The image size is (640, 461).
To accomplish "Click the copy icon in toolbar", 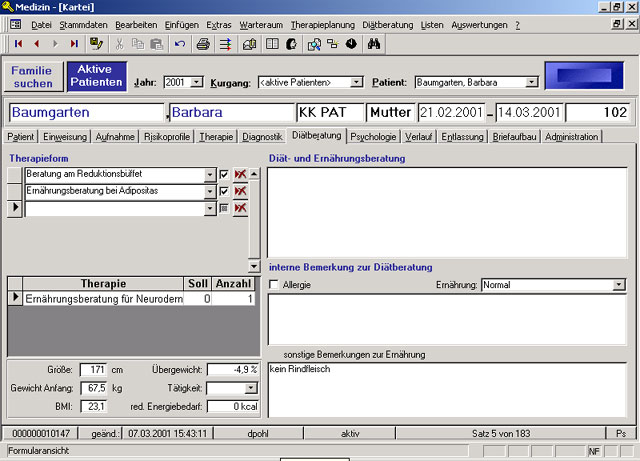I will (138, 44).
